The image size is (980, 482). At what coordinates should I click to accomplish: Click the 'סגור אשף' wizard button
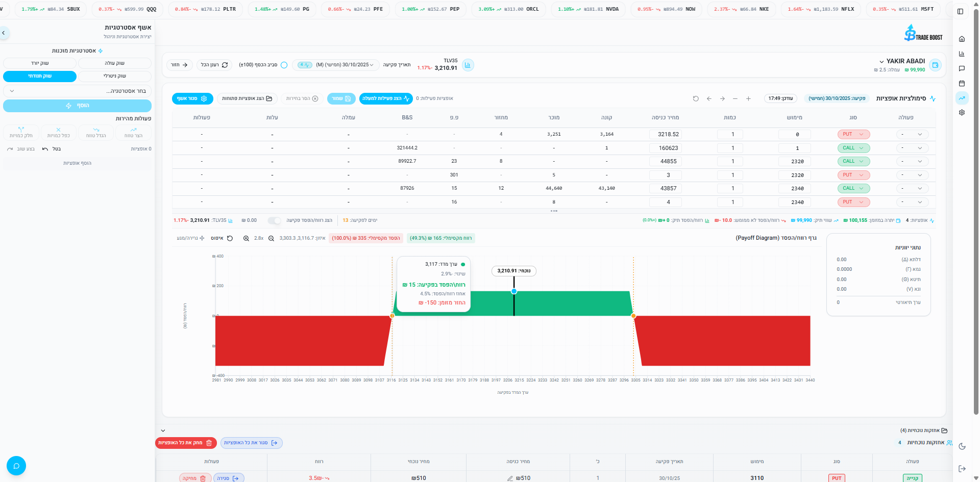pos(192,98)
